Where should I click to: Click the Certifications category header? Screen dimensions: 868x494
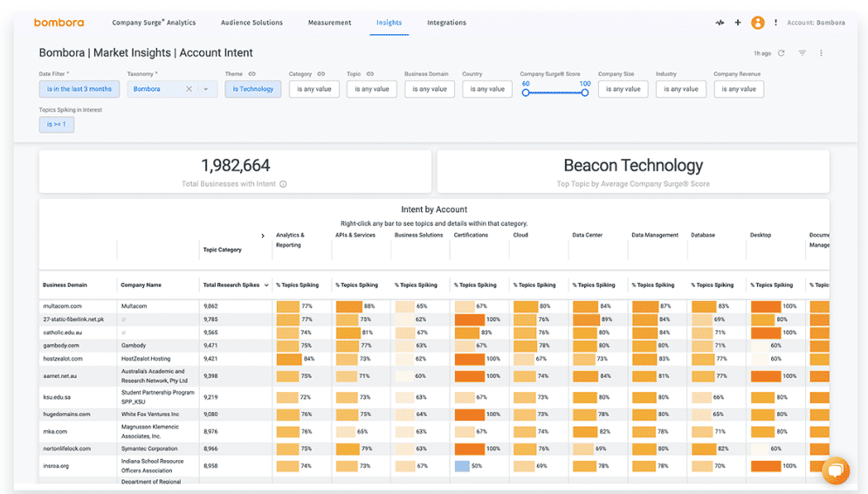tap(471, 235)
